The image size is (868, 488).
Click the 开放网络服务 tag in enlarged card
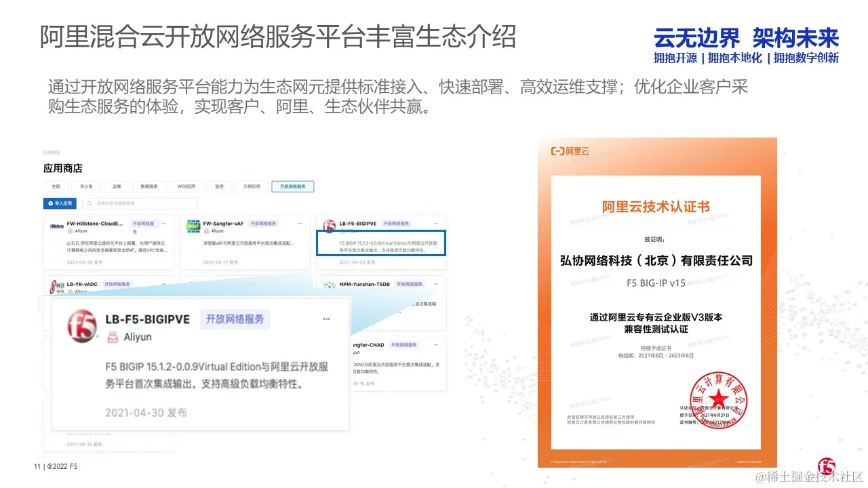[235, 319]
